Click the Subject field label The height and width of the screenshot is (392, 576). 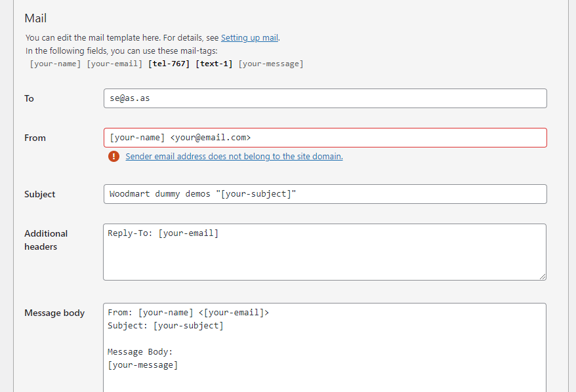39,194
